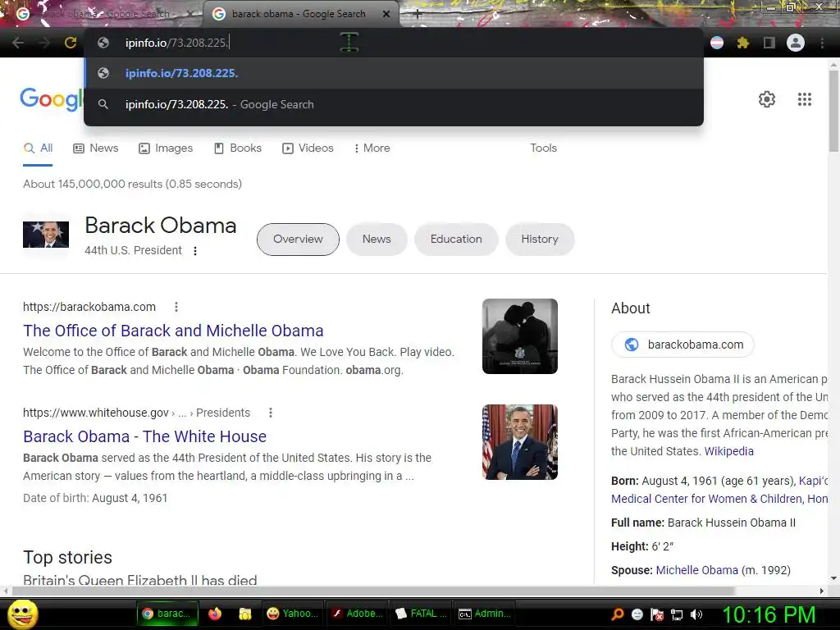Reload the page with the refresh icon

pyautogui.click(x=71, y=43)
